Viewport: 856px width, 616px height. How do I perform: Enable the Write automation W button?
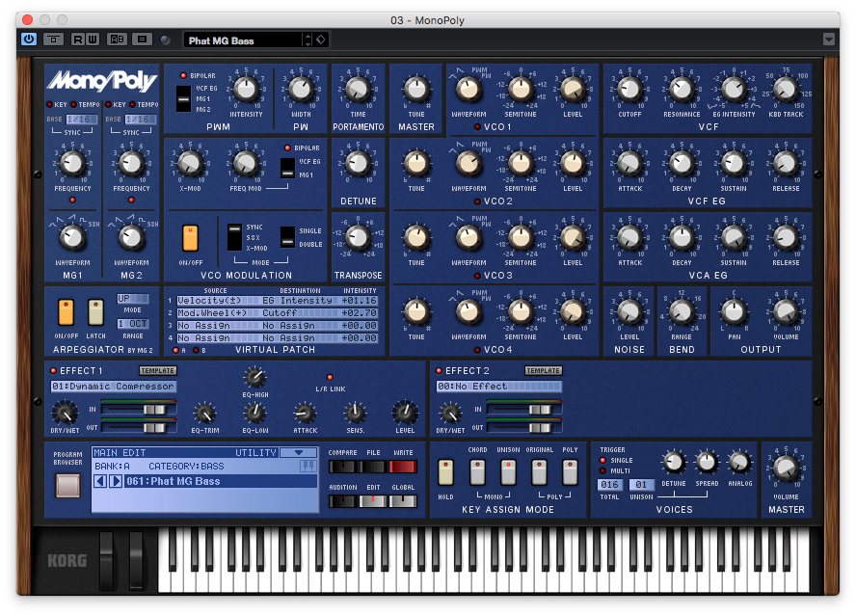93,40
